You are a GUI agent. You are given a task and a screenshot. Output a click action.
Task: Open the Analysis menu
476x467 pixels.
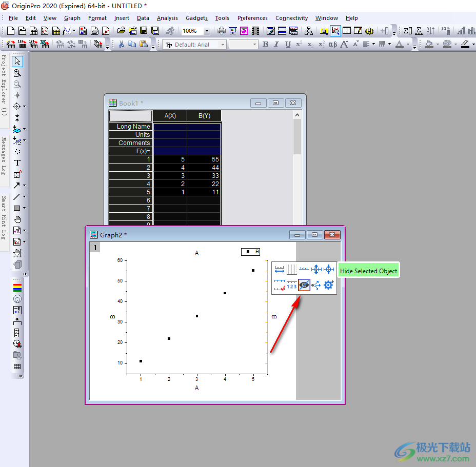point(167,18)
